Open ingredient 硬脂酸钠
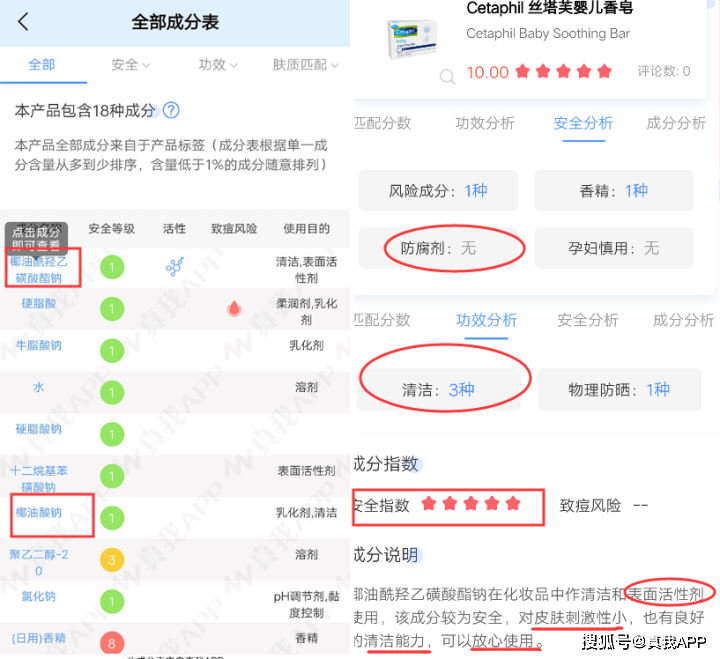 click(x=39, y=429)
